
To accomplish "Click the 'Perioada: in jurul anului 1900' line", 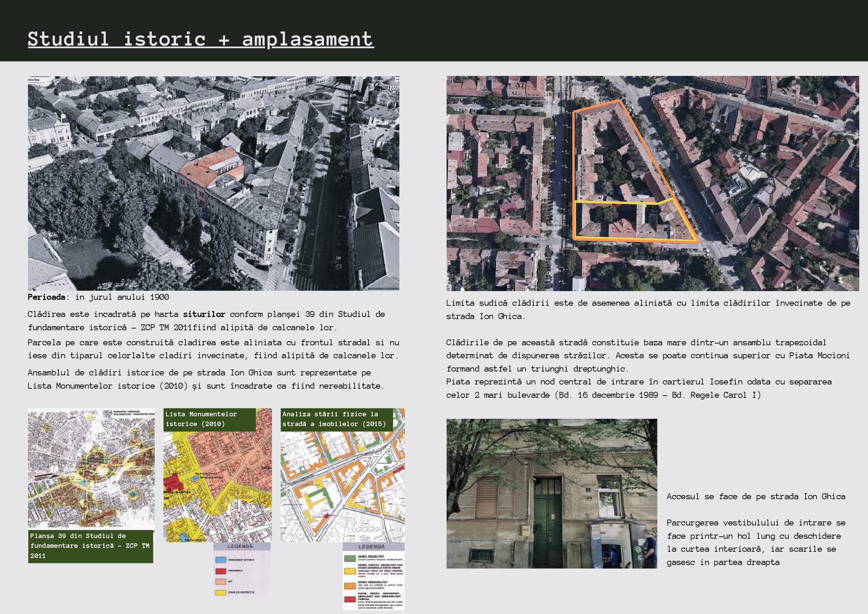I will (x=98, y=297).
